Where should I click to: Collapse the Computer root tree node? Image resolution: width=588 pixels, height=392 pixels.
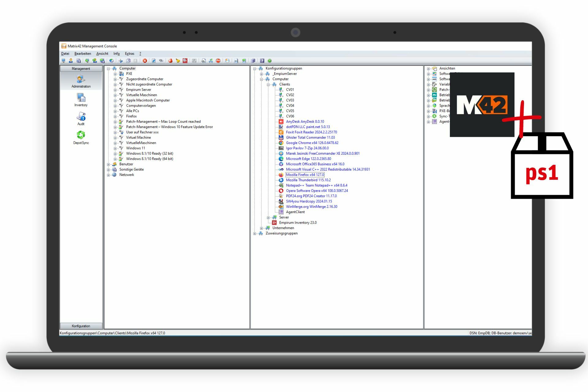tap(108, 69)
